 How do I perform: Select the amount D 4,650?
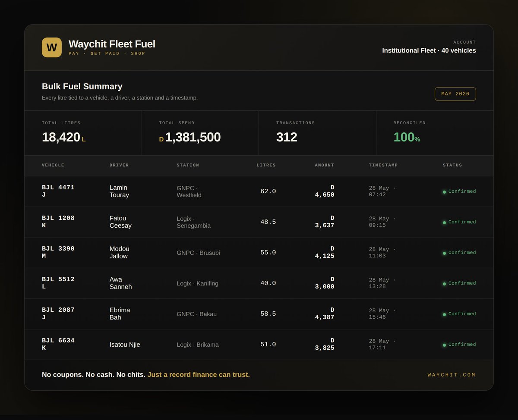tap(325, 191)
